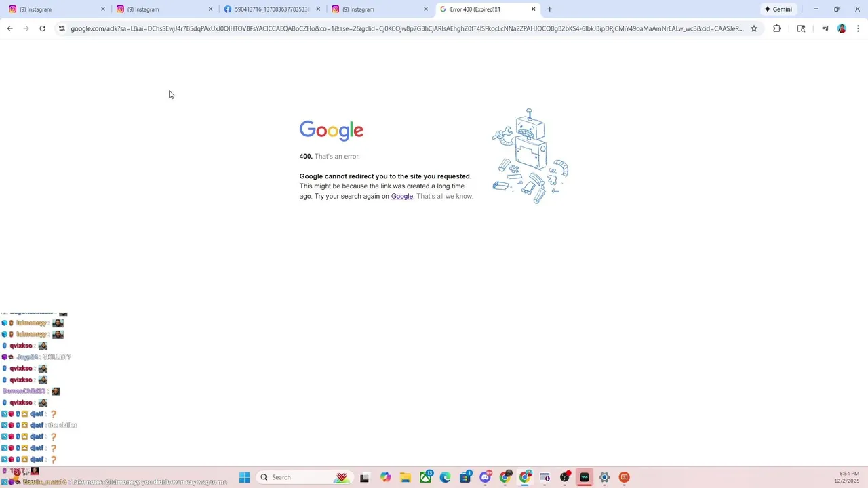The image size is (868, 488).
Task: Open Chrome three-dot menu
Action: [x=858, y=28]
